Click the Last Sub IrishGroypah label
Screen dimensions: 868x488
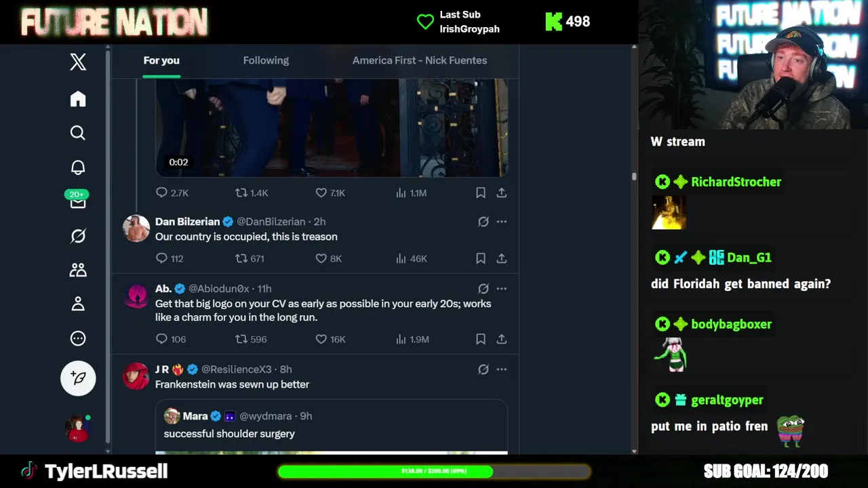(459, 22)
